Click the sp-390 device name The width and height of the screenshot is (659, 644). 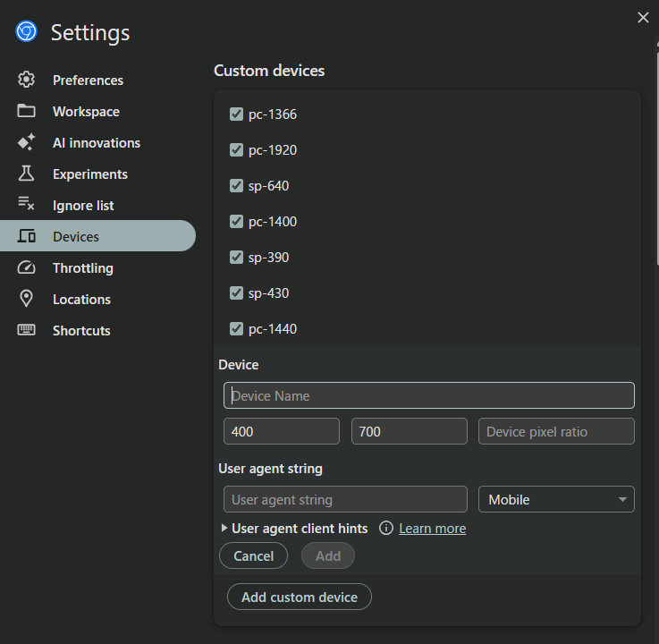[x=268, y=258]
